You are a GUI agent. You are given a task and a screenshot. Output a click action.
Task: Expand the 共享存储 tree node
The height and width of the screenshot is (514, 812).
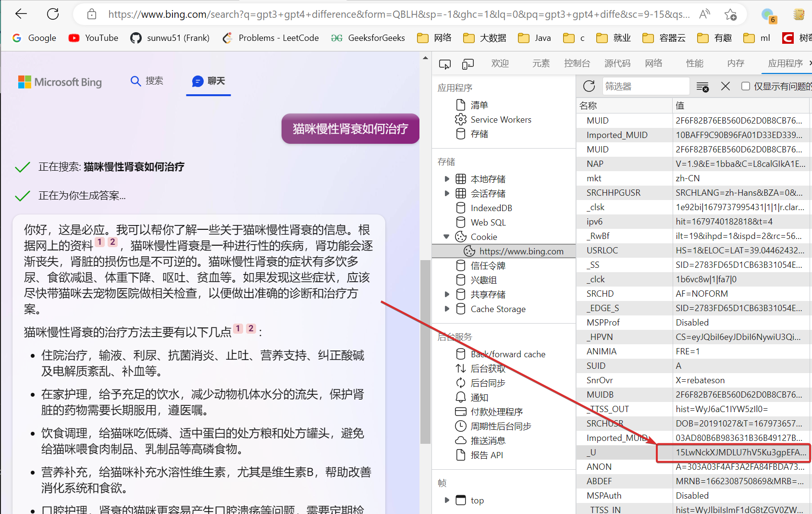point(447,294)
